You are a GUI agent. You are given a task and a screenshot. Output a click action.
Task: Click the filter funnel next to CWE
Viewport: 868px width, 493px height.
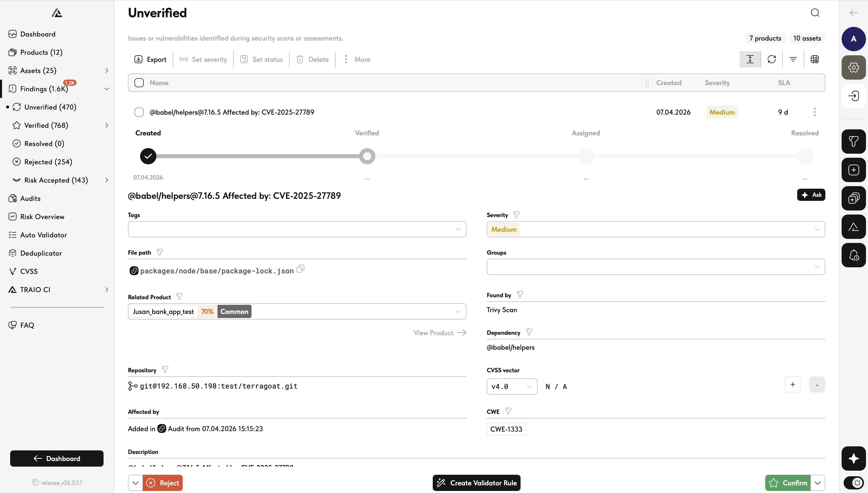pyautogui.click(x=508, y=411)
